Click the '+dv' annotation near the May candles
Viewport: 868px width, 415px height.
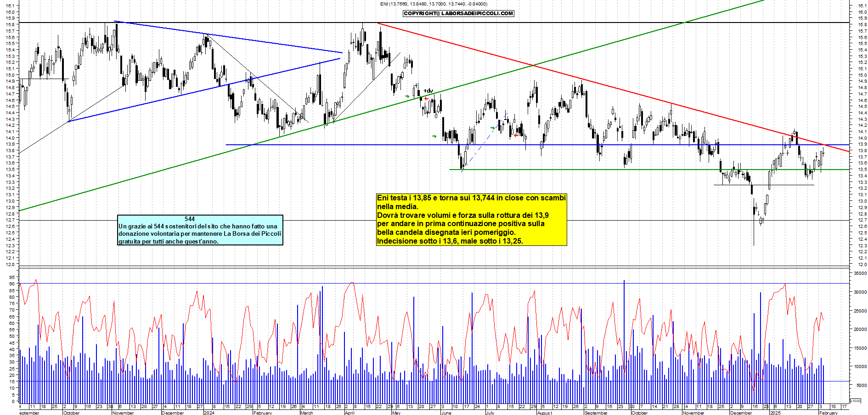428,91
